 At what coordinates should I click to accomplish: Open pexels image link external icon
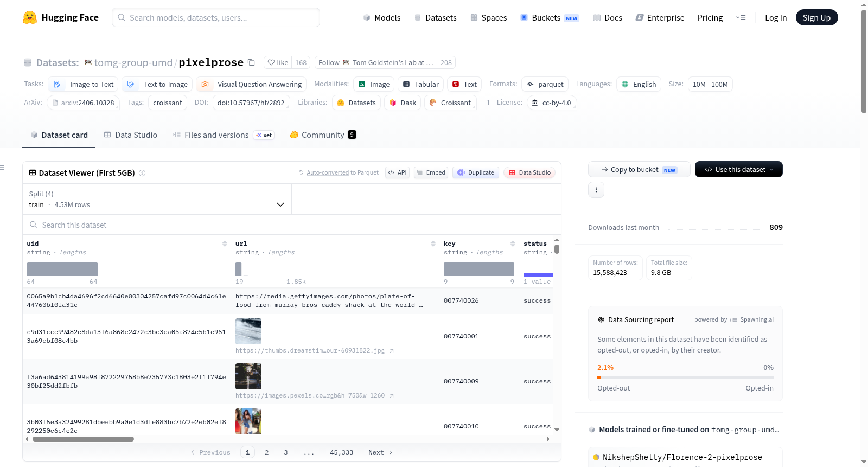coord(392,396)
